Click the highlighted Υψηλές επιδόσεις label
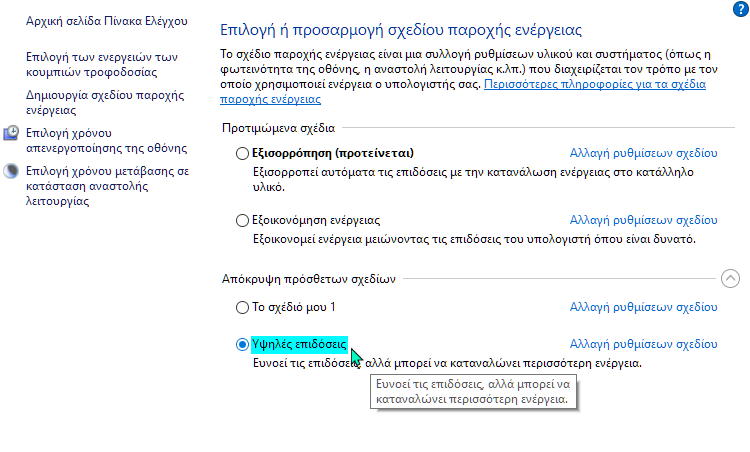The height and width of the screenshot is (452, 750). [x=299, y=344]
